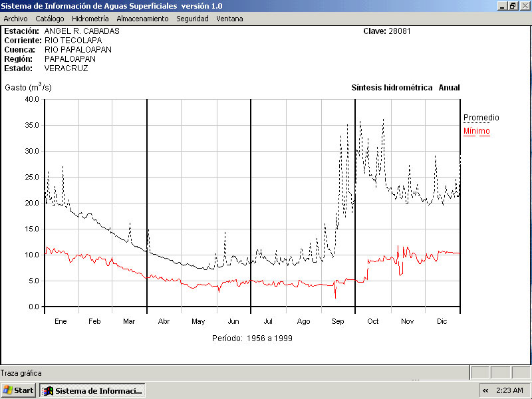Open the Archivo menu
The image size is (532, 399).
[15, 19]
